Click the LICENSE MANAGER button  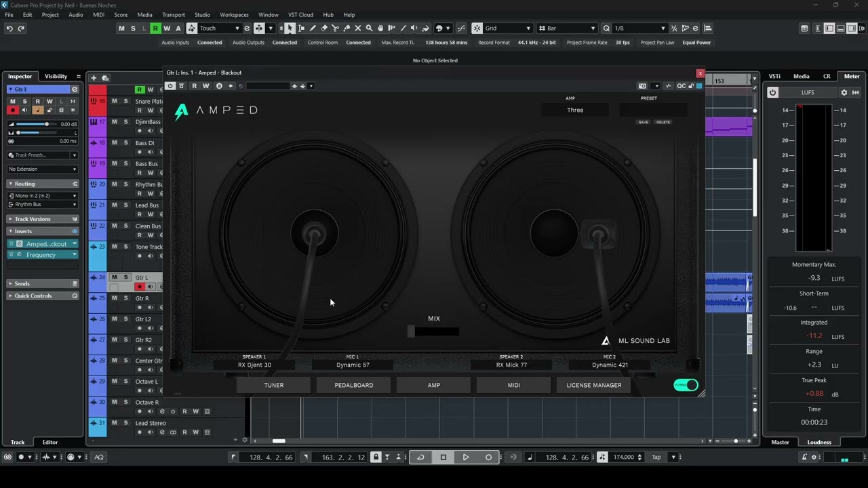coord(594,385)
